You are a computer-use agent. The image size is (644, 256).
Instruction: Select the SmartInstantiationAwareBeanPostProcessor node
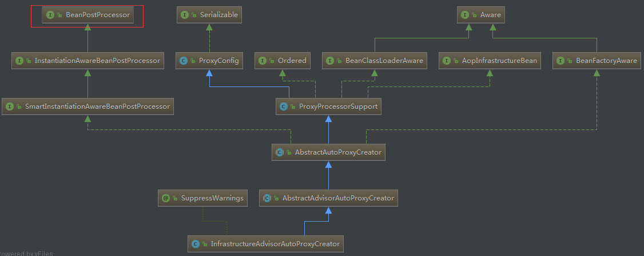(x=88, y=106)
